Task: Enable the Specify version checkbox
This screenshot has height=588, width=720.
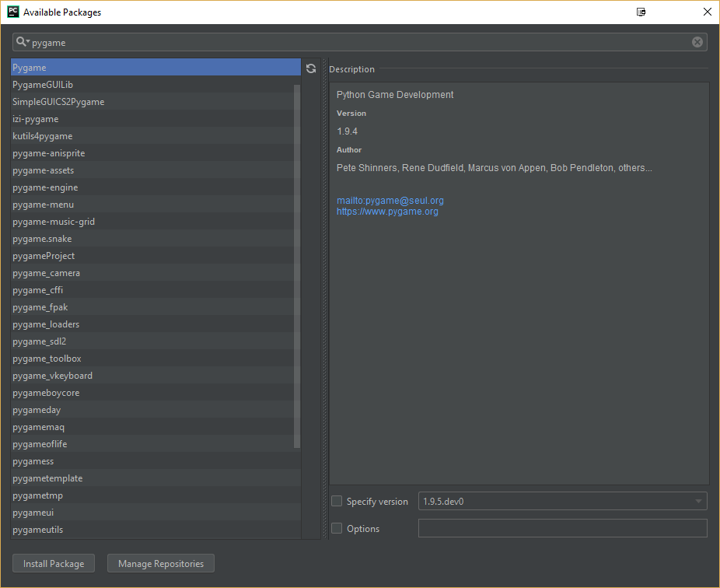Action: [337, 502]
